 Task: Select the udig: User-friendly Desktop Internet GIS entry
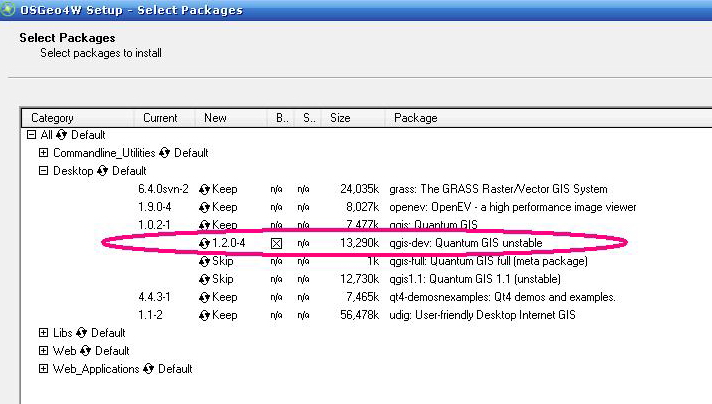tap(482, 315)
